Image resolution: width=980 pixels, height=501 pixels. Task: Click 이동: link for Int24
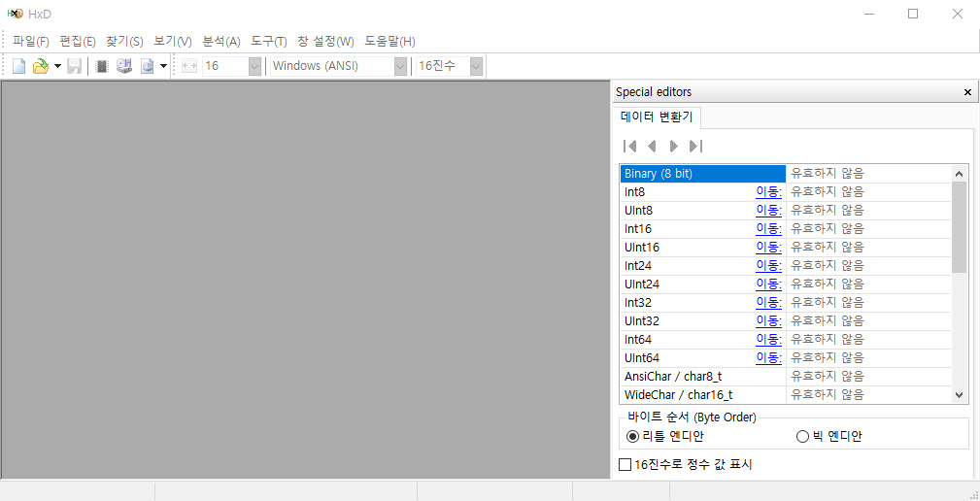click(x=768, y=265)
